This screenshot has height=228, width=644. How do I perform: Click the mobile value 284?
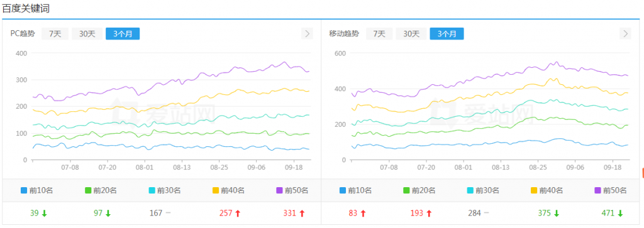click(x=475, y=213)
